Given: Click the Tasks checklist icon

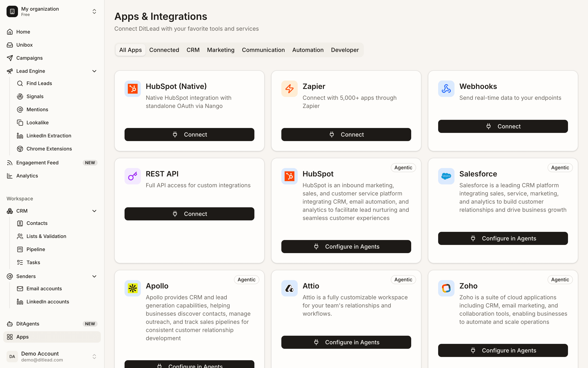Looking at the screenshot, I should click(x=20, y=262).
